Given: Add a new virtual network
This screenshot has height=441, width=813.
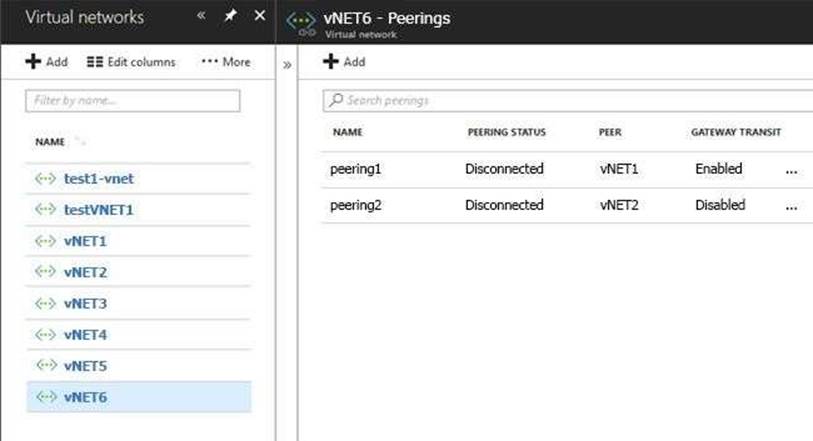Looking at the screenshot, I should click(46, 62).
